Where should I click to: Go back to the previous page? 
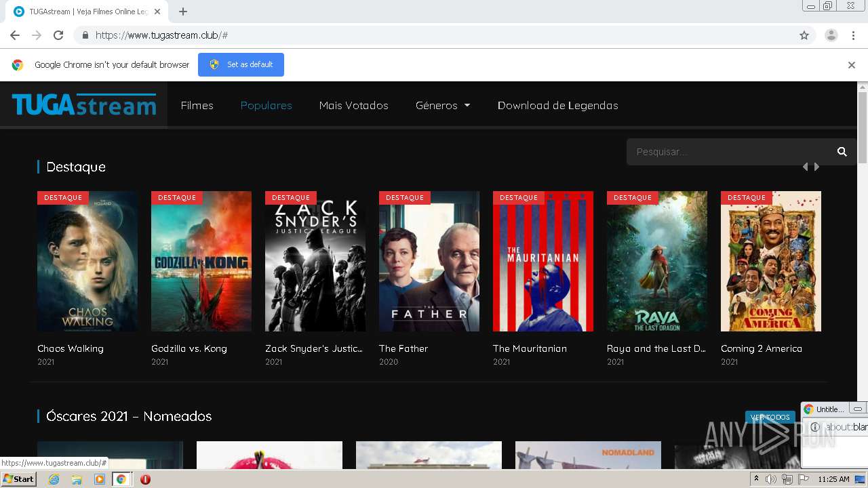pyautogui.click(x=15, y=35)
